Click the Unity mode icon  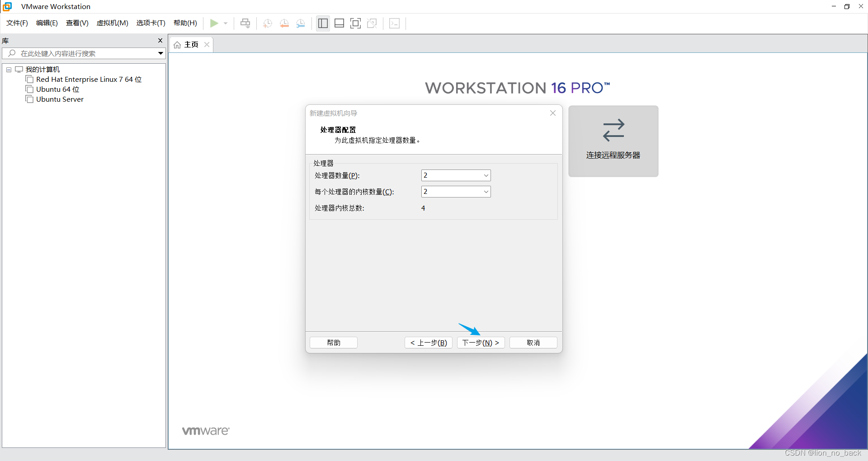click(x=372, y=23)
